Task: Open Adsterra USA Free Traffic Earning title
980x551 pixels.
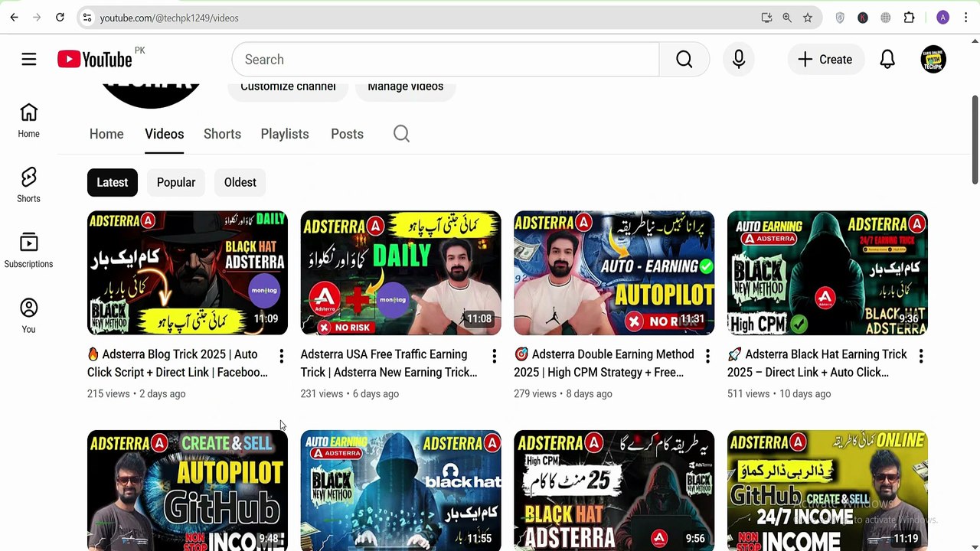Action: [389, 364]
